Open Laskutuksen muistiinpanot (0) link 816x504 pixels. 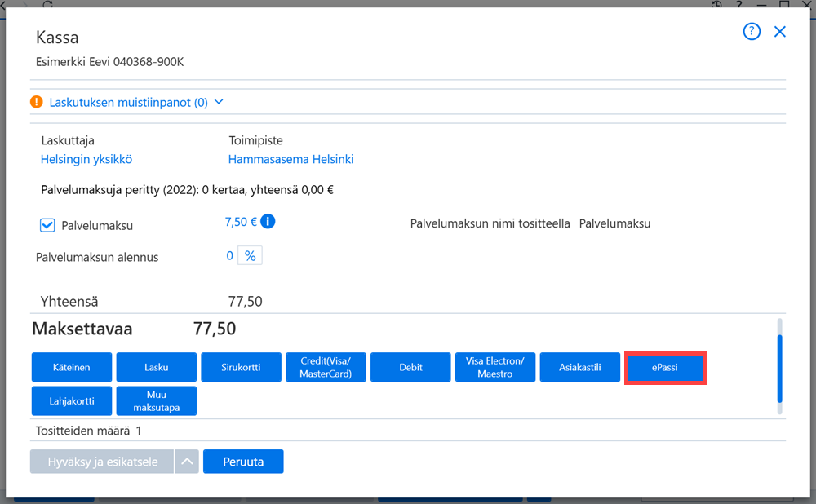(129, 103)
